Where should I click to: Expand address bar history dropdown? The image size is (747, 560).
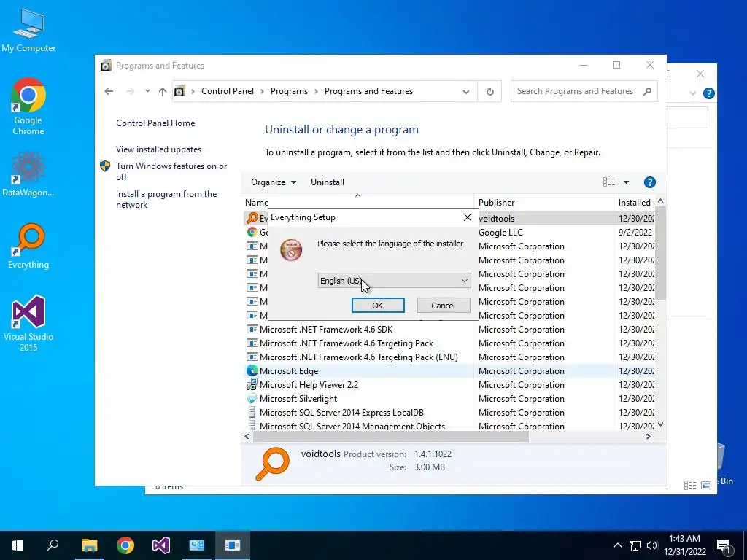(x=466, y=91)
